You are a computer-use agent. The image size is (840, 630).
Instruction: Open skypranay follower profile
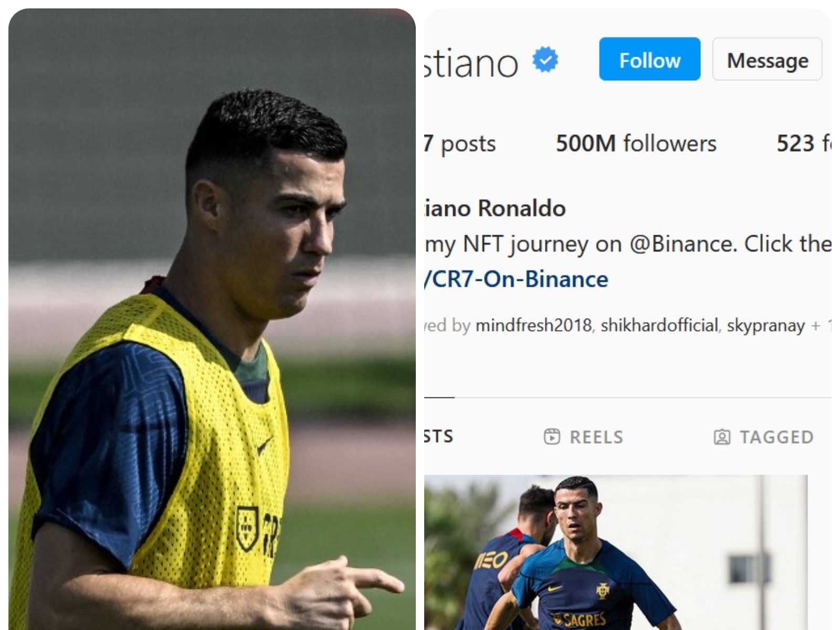(x=765, y=326)
